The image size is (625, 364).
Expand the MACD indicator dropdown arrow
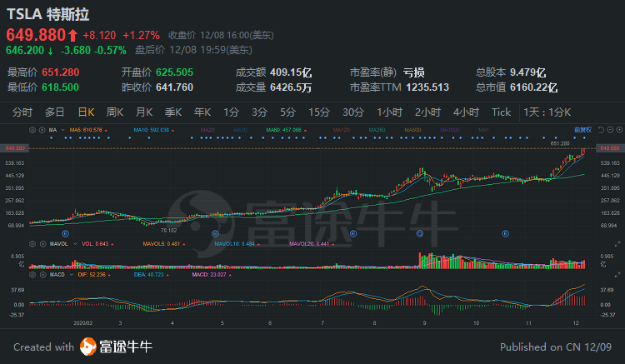tap(72, 275)
